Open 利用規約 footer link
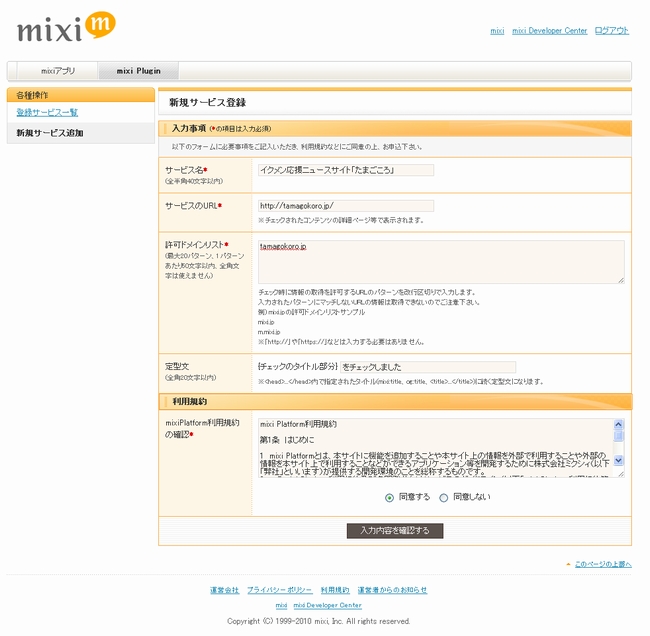 click(x=335, y=590)
